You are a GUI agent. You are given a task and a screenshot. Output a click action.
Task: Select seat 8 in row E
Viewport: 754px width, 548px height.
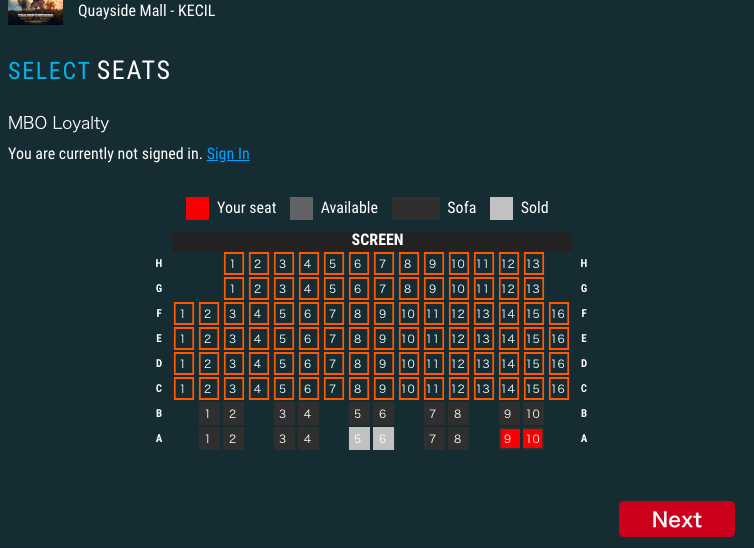(x=358, y=339)
